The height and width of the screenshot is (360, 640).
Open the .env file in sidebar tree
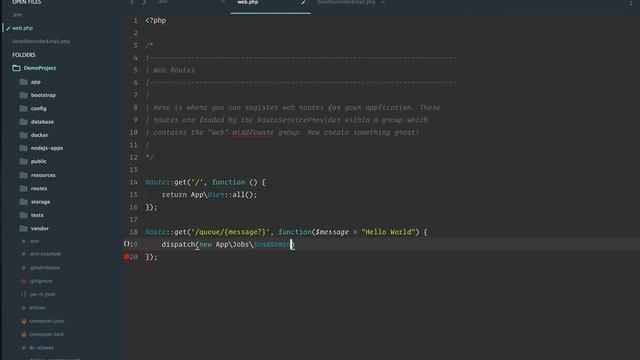click(x=35, y=241)
